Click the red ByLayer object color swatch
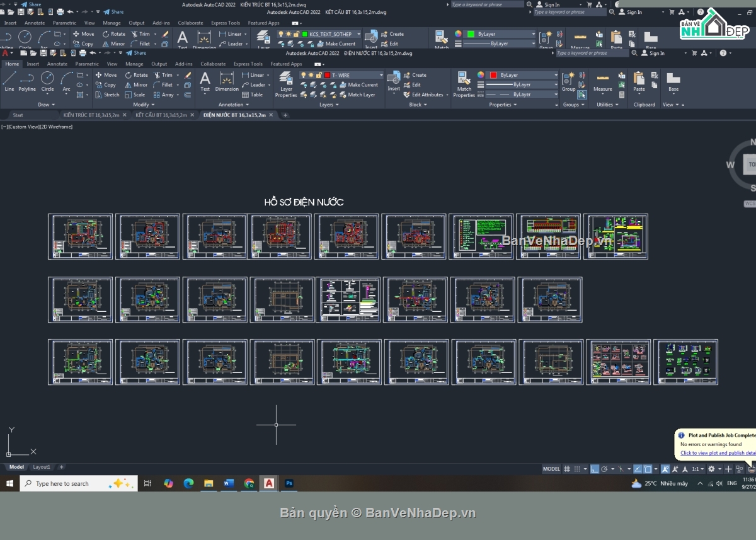Screen dimensions: 756x540 [x=493, y=75]
